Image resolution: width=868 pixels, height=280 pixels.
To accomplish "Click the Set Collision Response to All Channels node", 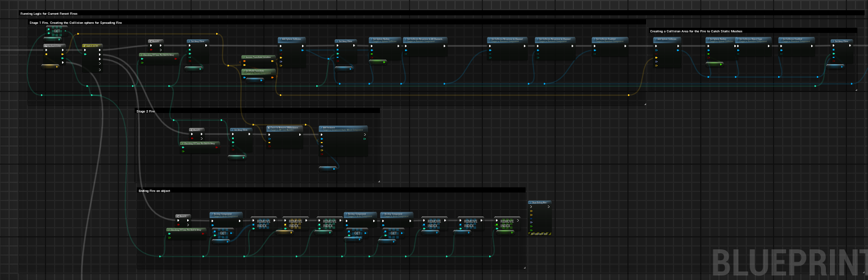I will 425,40.
